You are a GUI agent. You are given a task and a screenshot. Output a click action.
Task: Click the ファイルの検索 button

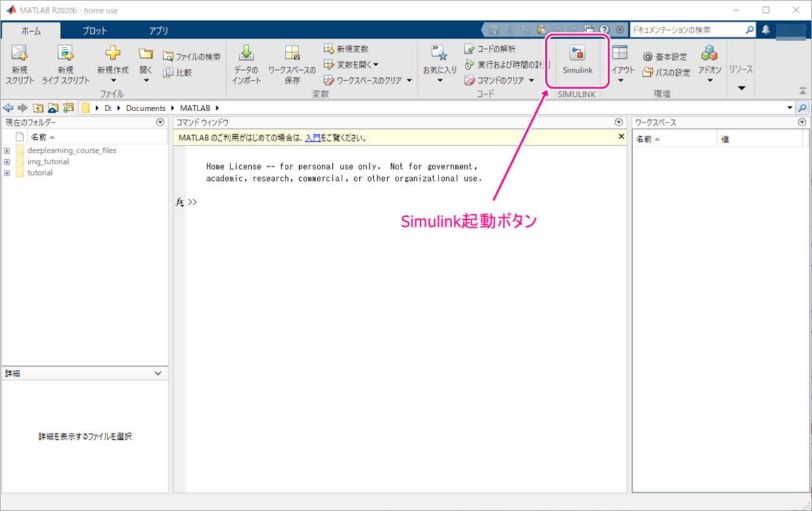[192, 57]
